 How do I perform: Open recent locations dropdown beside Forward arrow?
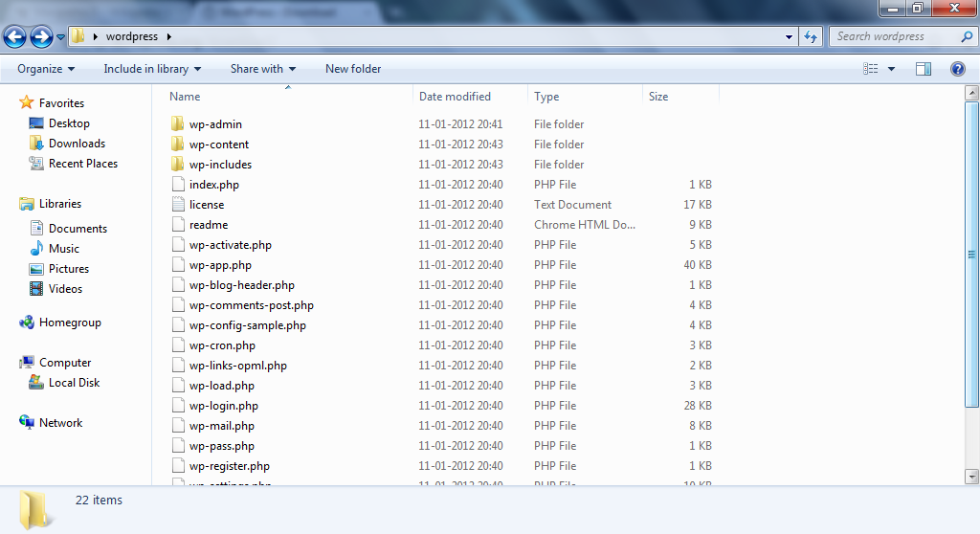pyautogui.click(x=60, y=37)
